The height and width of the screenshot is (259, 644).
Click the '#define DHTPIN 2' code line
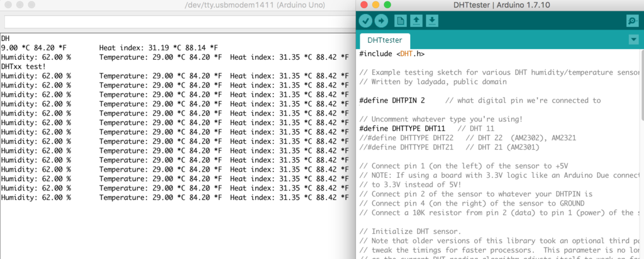pyautogui.click(x=392, y=101)
